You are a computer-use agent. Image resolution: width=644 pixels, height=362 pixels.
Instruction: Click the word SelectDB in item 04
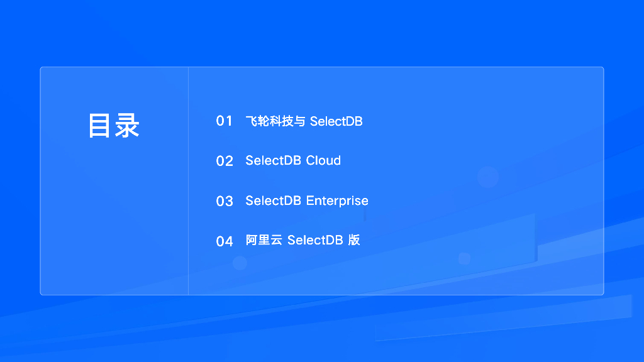click(x=315, y=240)
